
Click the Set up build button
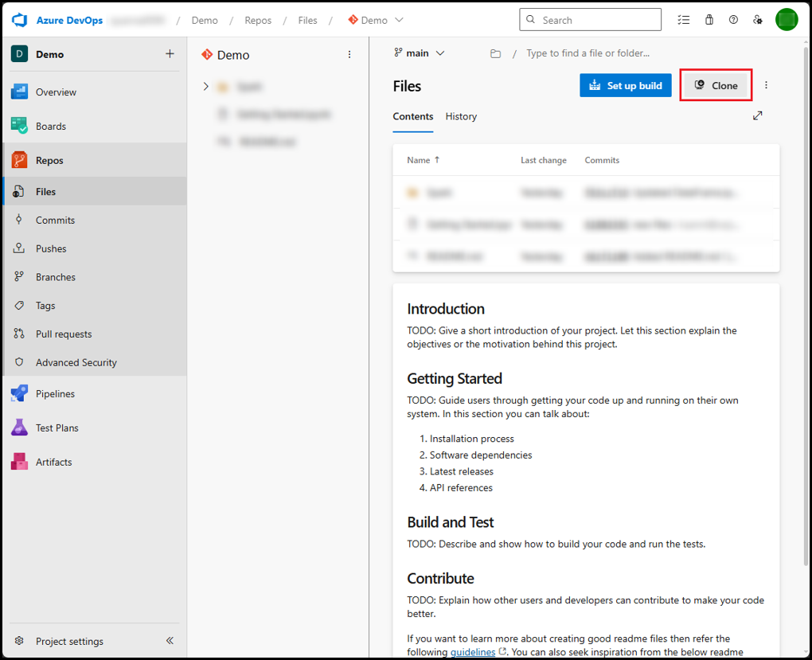[625, 85]
